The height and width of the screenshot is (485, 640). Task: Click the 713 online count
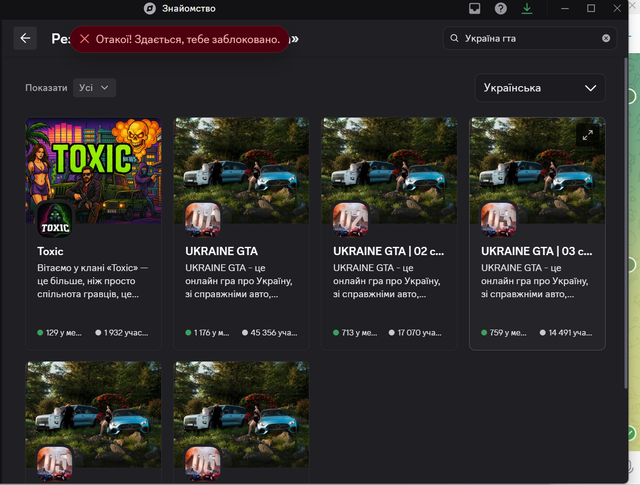pos(355,333)
